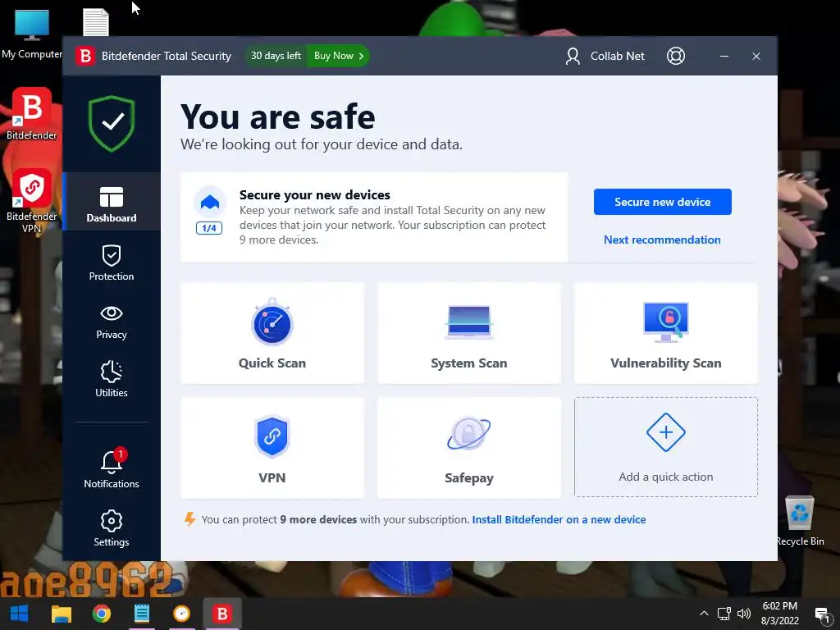Click the Buy Now button
840x630 pixels.
coord(338,56)
